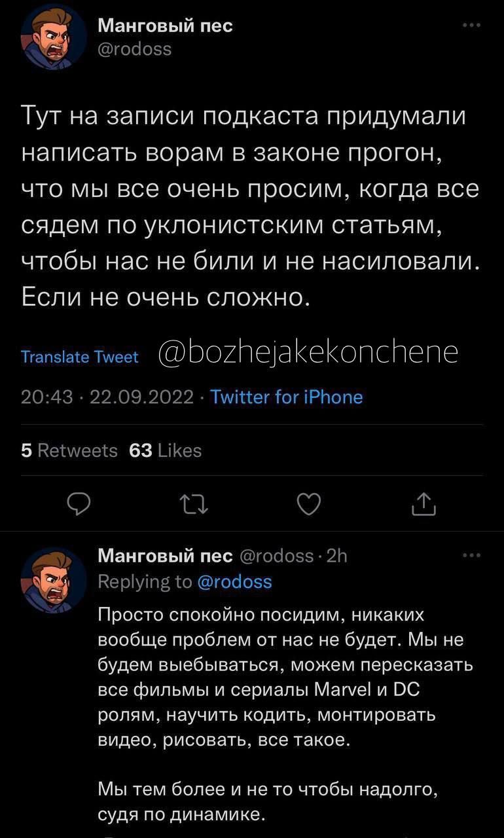504x838 pixels.
Task: Click the Translate Tweet link
Action: tap(80, 357)
